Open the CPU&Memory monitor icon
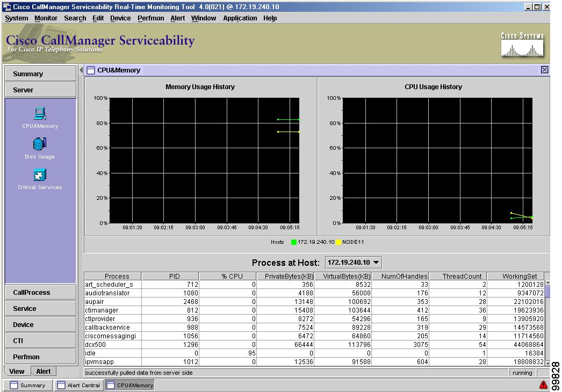This screenshot has height=392, width=562. pyautogui.click(x=40, y=118)
